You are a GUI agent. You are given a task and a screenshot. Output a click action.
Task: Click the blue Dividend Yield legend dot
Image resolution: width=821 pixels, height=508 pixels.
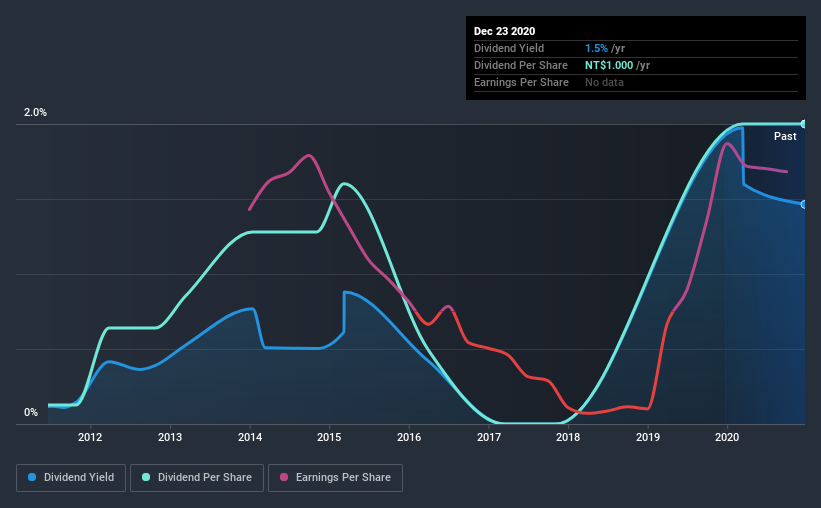click(x=32, y=477)
